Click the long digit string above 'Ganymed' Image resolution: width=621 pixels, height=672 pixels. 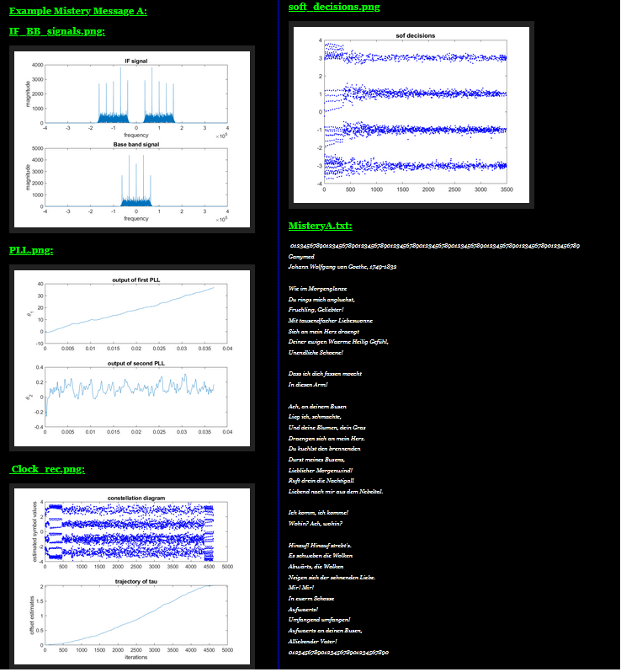click(x=435, y=246)
